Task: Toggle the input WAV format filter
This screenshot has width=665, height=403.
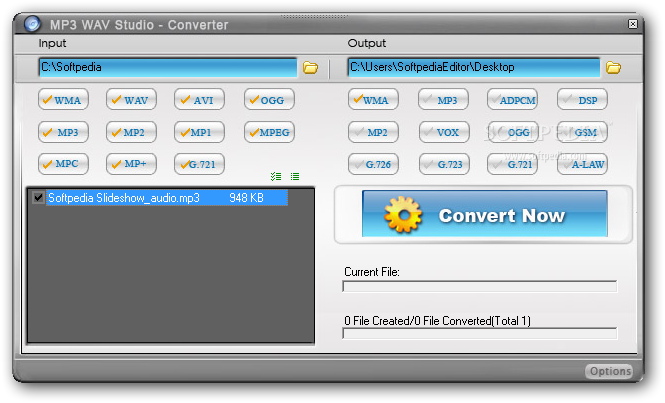Action: [x=131, y=100]
